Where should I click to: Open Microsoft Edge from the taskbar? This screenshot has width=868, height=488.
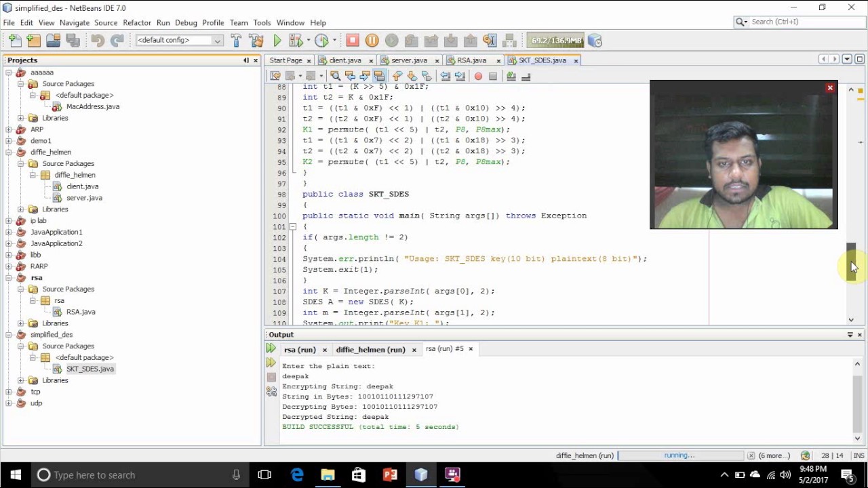coord(297,474)
